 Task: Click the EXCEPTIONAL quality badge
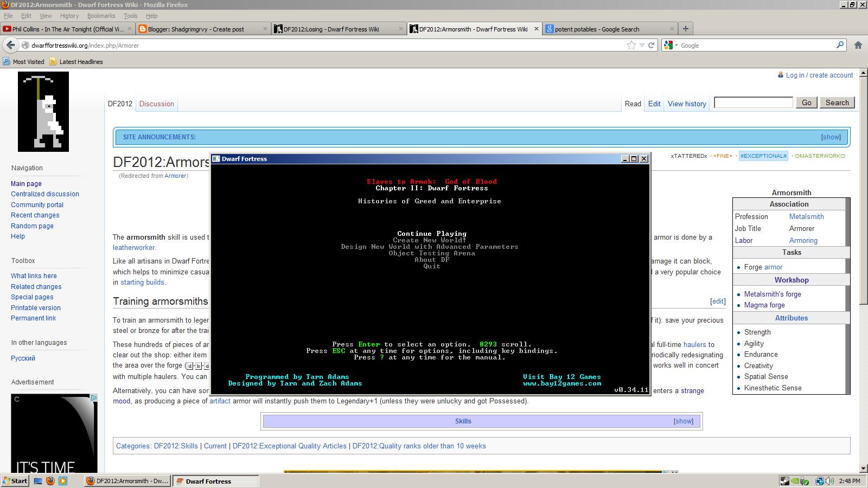pos(763,156)
